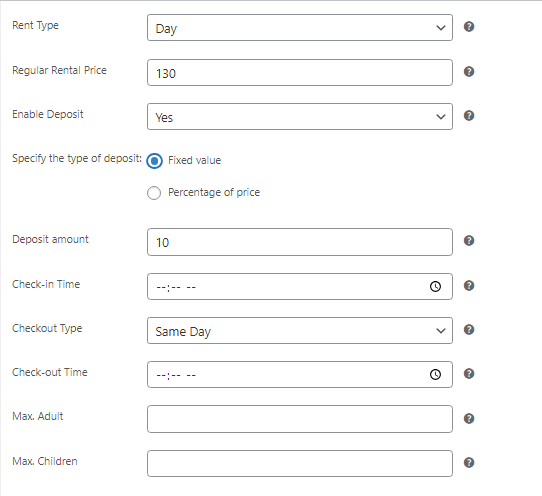Open clock picker in Check-out Time field
Image resolution: width=542 pixels, height=496 pixels.
[x=435, y=374]
